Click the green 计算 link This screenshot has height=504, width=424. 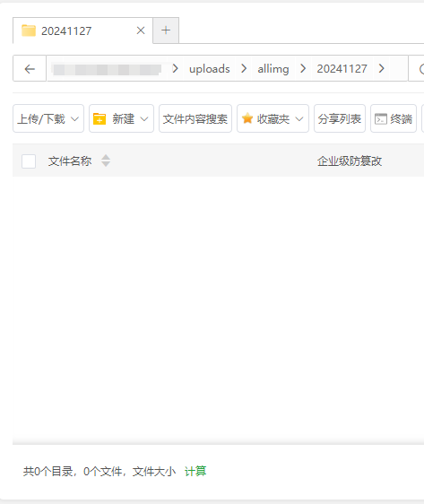click(x=195, y=471)
